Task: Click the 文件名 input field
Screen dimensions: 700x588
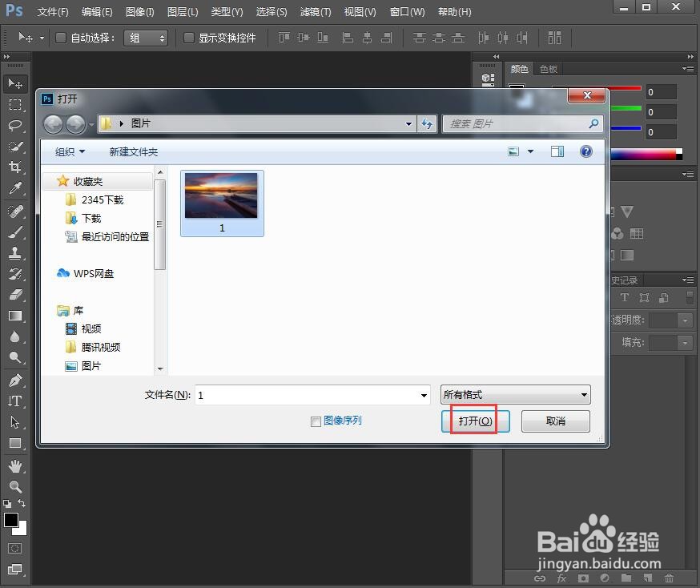Action: [312, 395]
